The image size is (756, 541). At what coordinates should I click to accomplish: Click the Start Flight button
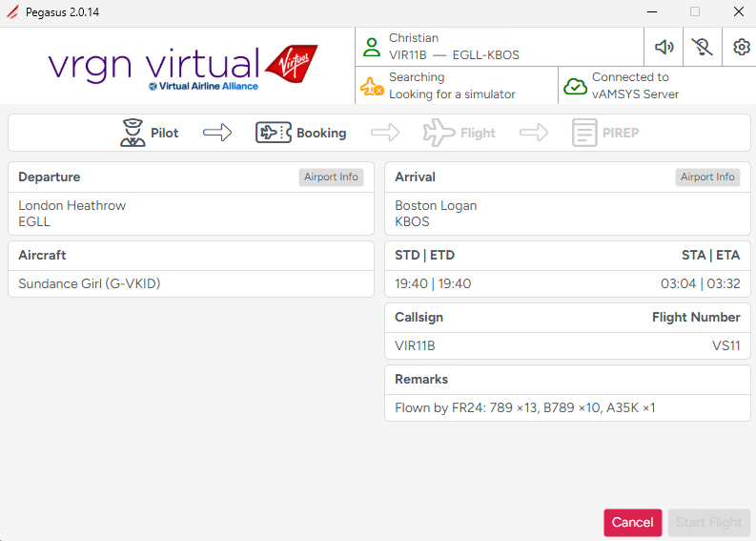point(708,522)
